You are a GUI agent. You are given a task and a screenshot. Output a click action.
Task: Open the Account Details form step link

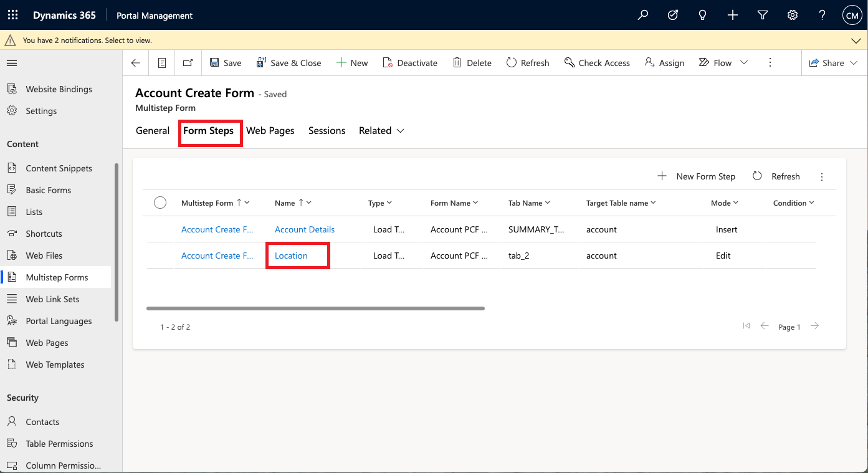[x=305, y=229]
